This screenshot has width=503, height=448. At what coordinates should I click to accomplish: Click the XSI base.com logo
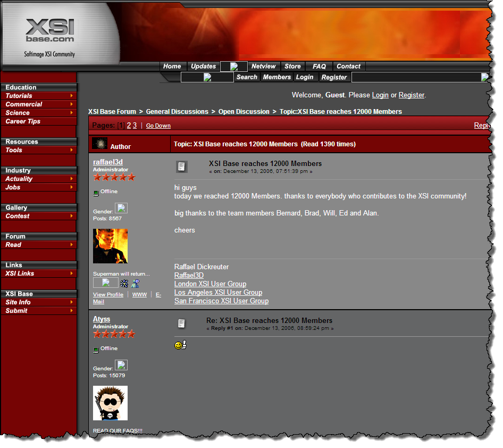pos(49,31)
